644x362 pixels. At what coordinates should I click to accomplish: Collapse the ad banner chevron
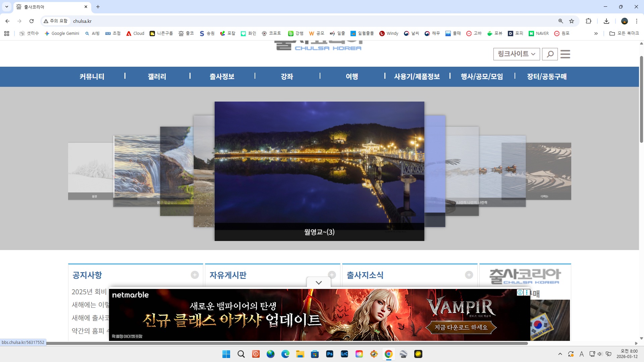click(319, 283)
